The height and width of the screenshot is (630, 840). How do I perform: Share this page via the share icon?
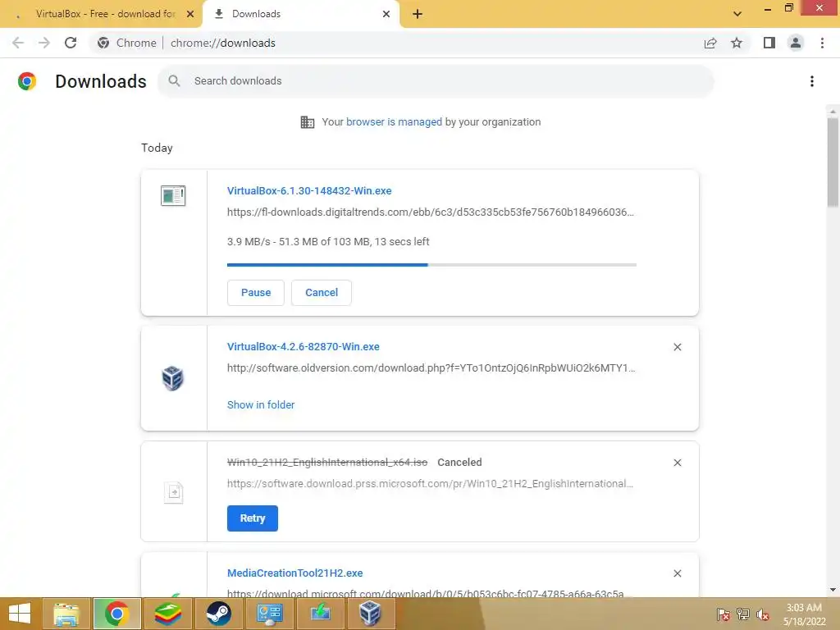tap(710, 43)
